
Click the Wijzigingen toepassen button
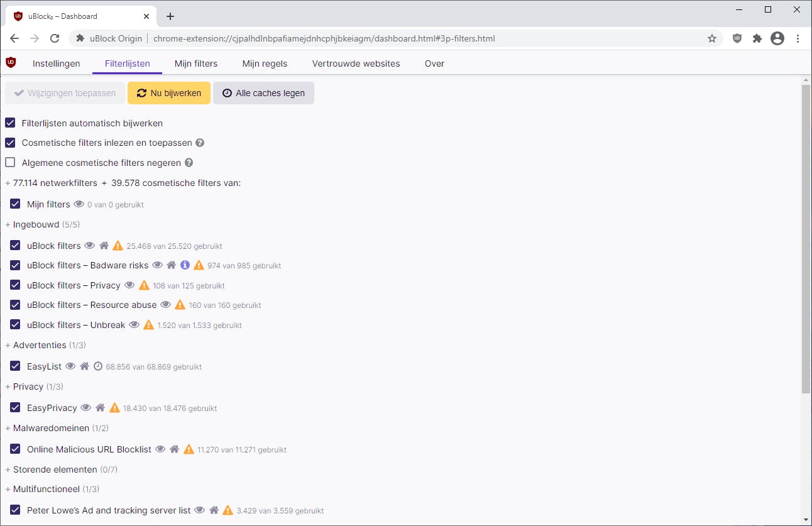65,93
